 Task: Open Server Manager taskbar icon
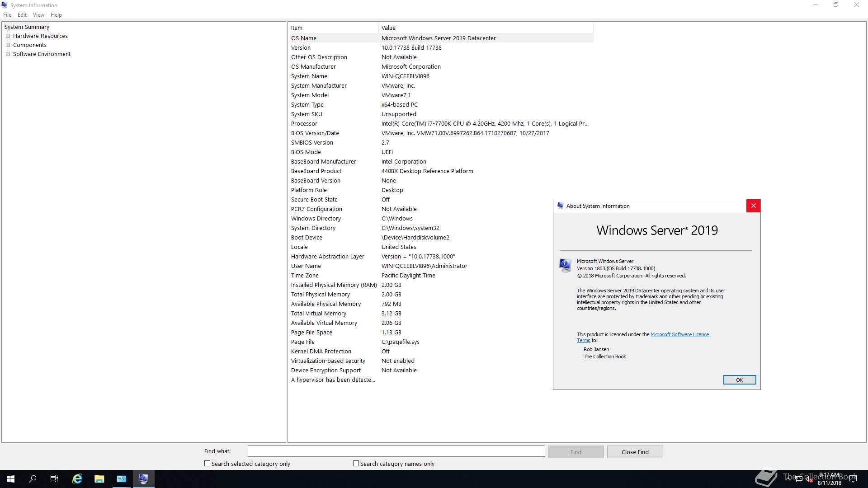pyautogui.click(x=122, y=479)
